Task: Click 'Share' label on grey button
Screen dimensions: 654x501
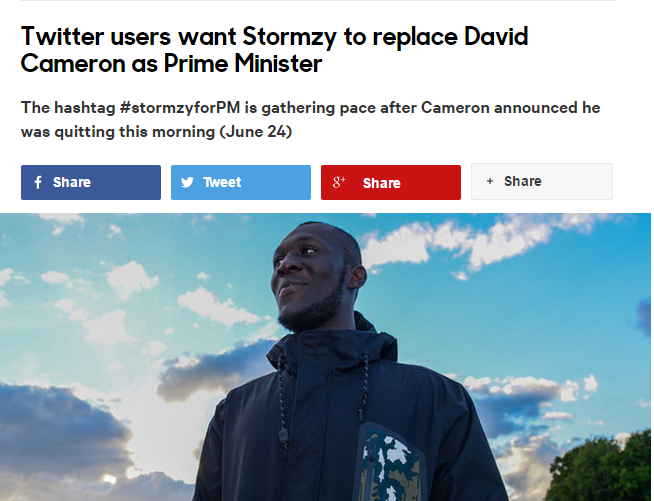Action: [x=523, y=181]
